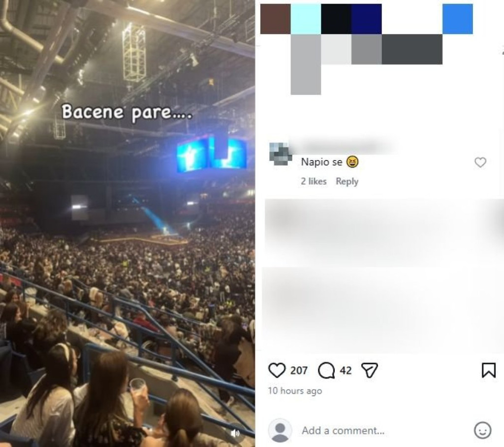Like the post with the heart icon
504x447 pixels.
(x=277, y=370)
